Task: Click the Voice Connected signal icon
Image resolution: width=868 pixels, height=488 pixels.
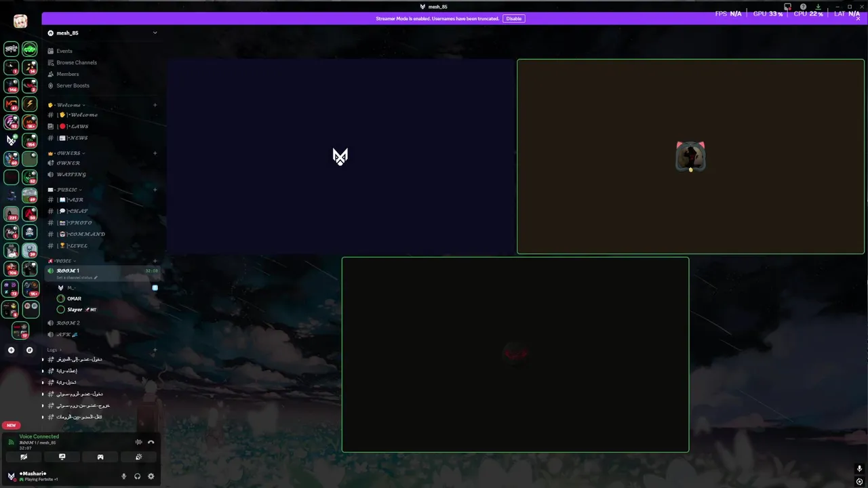Action: coord(11,442)
